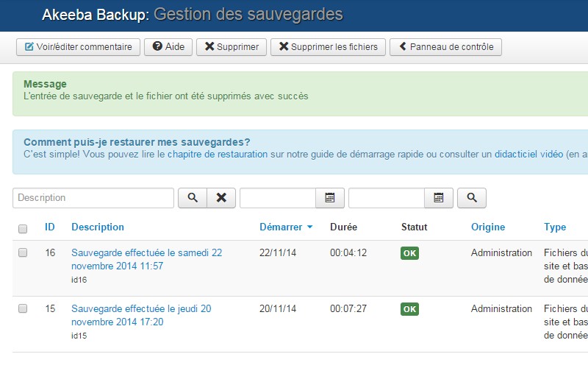The width and height of the screenshot is (588, 368).
Task: Click the magnifier search icon beside Description
Action: click(x=193, y=198)
